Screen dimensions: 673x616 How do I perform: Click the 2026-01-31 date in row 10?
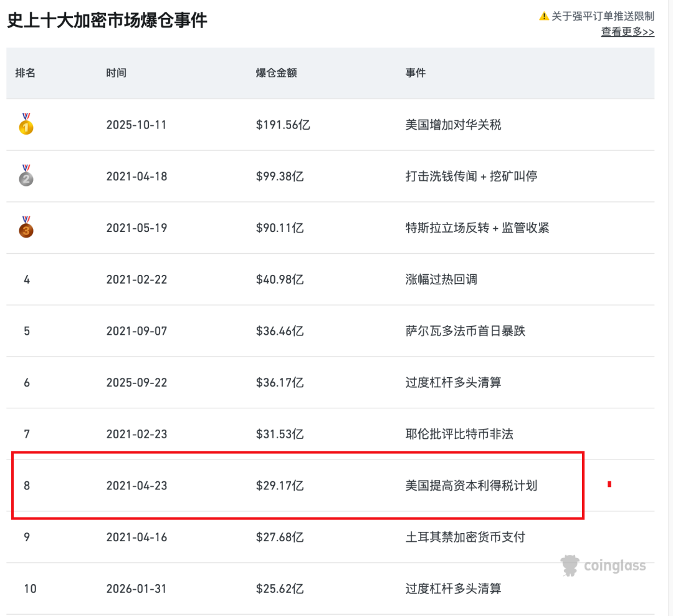pyautogui.click(x=136, y=589)
